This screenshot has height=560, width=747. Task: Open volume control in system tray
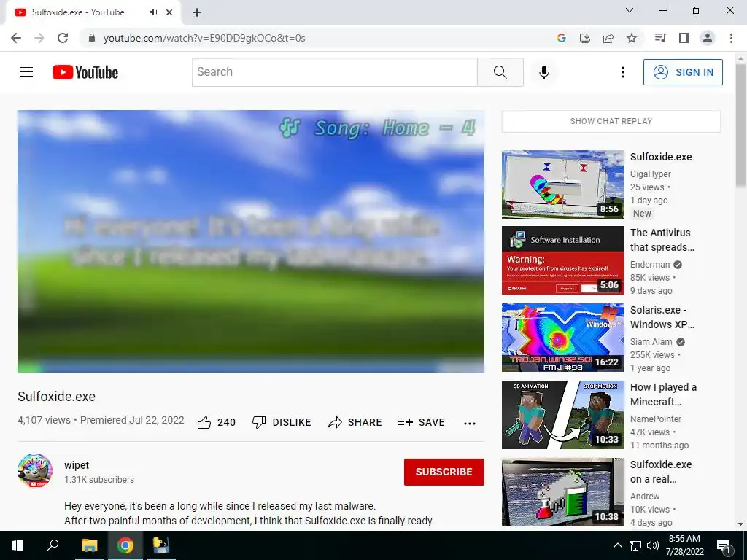pyautogui.click(x=653, y=545)
